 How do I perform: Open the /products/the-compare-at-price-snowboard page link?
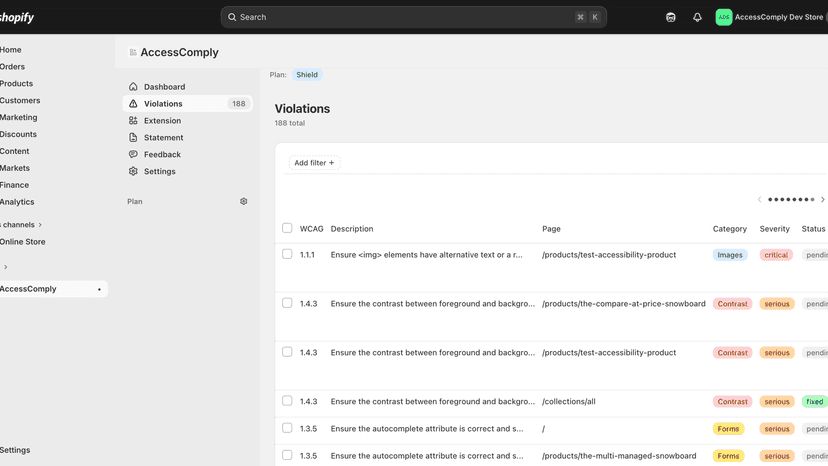coord(624,304)
